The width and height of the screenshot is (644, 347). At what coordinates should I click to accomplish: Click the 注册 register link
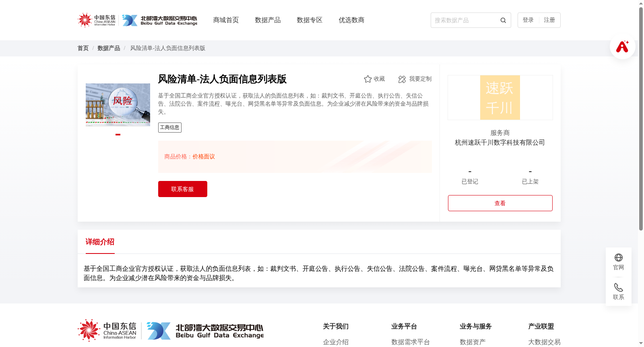click(549, 20)
